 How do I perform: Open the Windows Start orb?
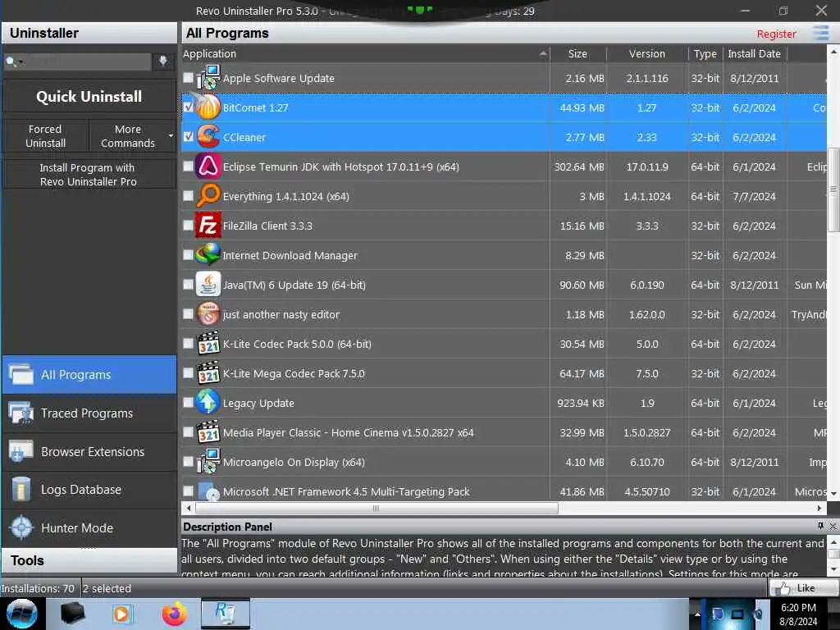[22, 614]
